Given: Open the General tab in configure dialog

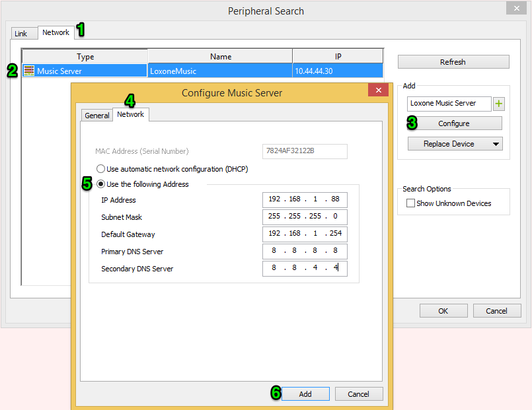Looking at the screenshot, I should tap(97, 116).
